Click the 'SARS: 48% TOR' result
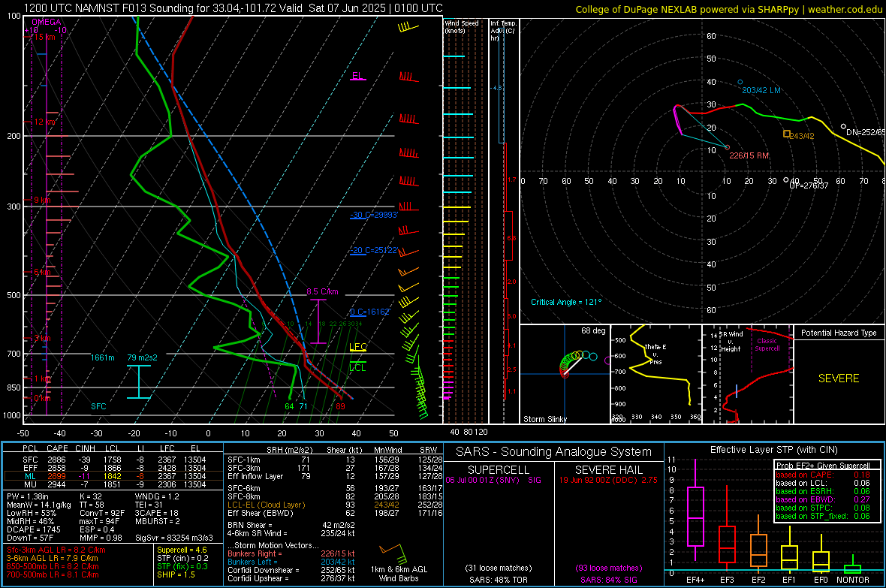The height and width of the screenshot is (588, 886). tap(498, 580)
